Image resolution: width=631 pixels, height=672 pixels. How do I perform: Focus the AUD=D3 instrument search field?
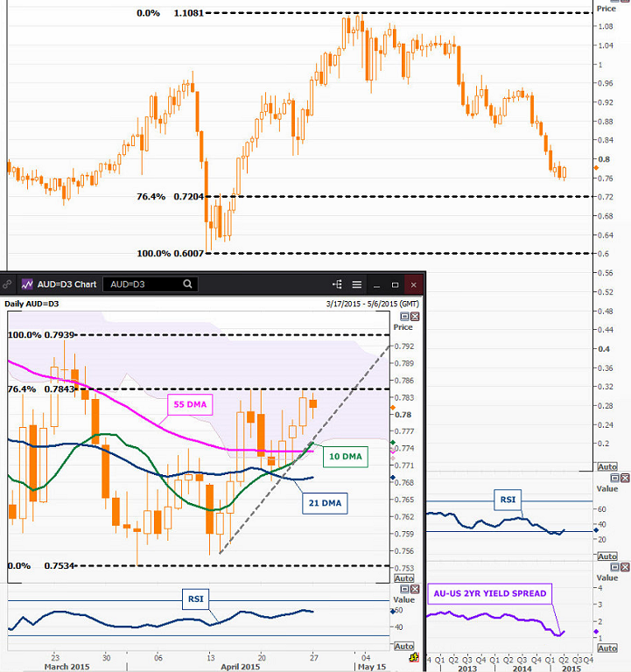tap(151, 284)
